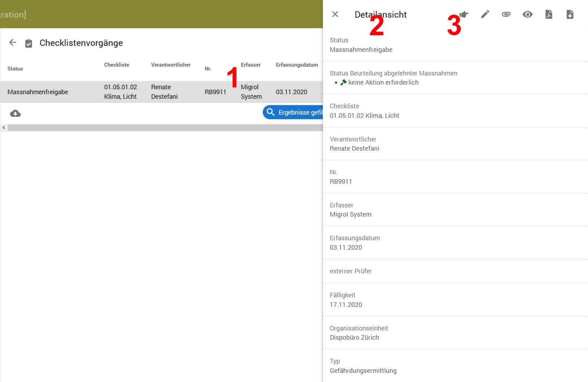Open attachments with the paperclip icon

506,14
